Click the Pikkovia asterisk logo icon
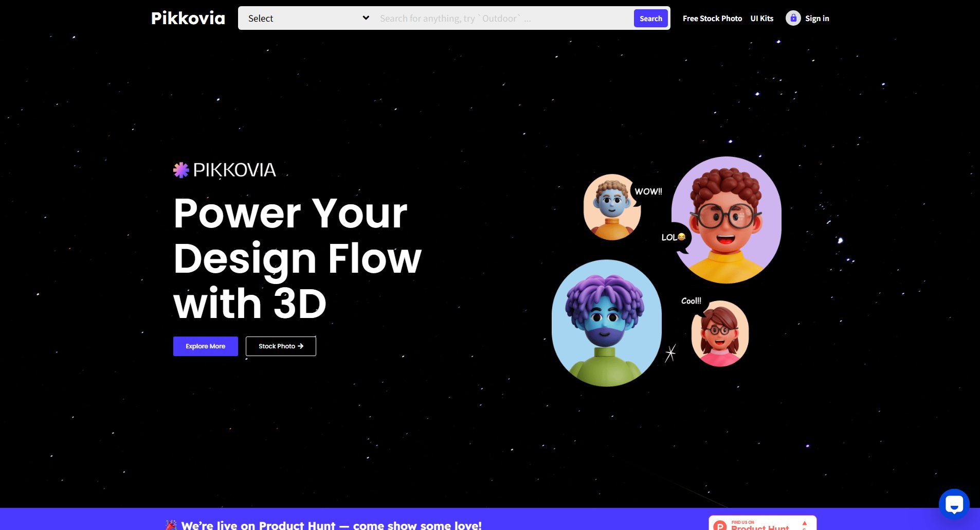This screenshot has width=980, height=530. coord(181,169)
